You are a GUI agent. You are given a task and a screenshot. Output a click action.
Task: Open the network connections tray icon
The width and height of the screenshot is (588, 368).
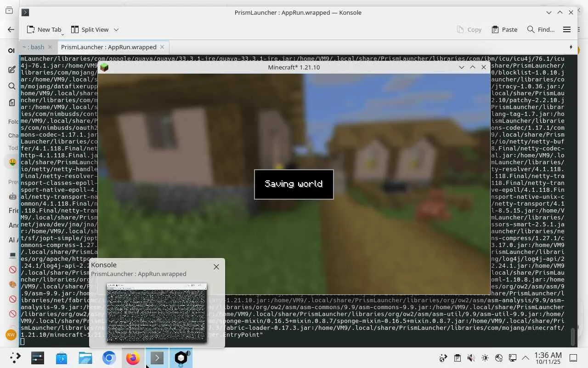[x=512, y=358]
